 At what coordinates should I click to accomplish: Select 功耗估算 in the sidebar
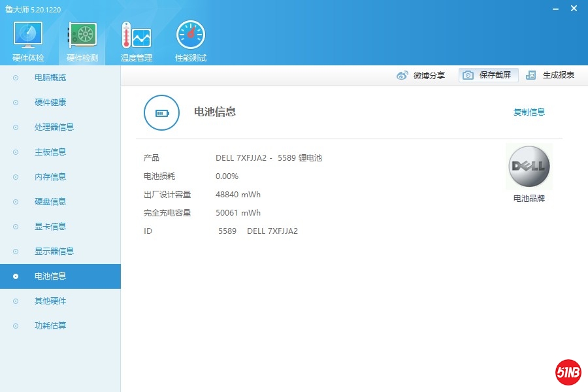50,326
